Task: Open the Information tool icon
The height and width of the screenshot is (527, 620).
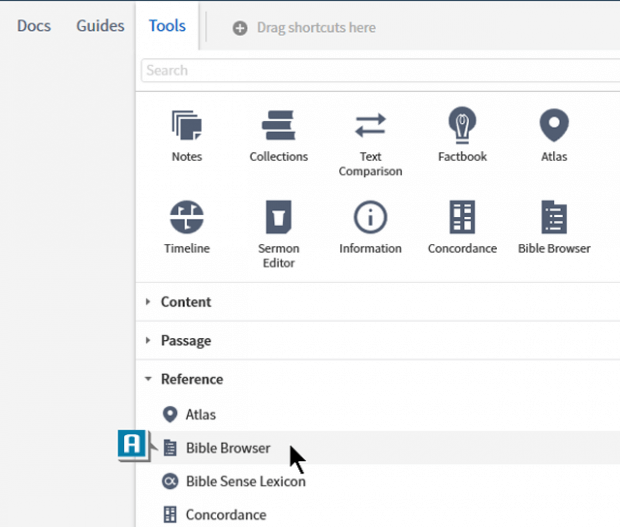Action: 370,218
